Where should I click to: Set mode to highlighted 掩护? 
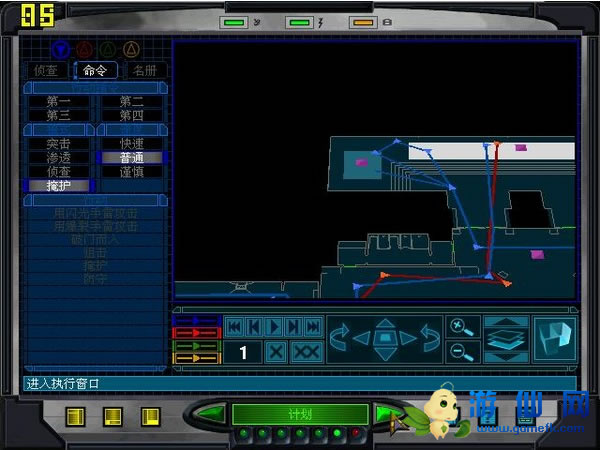pos(59,186)
